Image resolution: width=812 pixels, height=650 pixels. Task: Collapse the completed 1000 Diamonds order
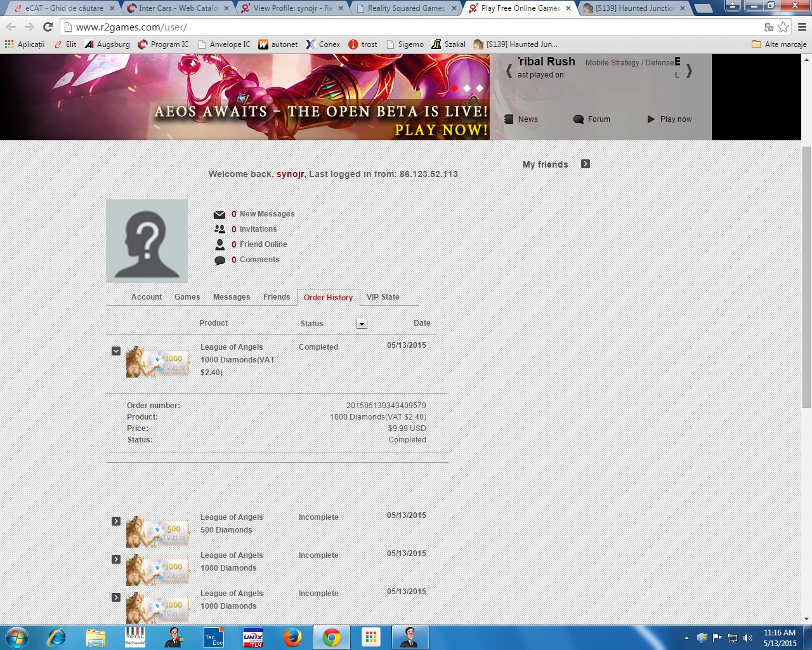116,351
